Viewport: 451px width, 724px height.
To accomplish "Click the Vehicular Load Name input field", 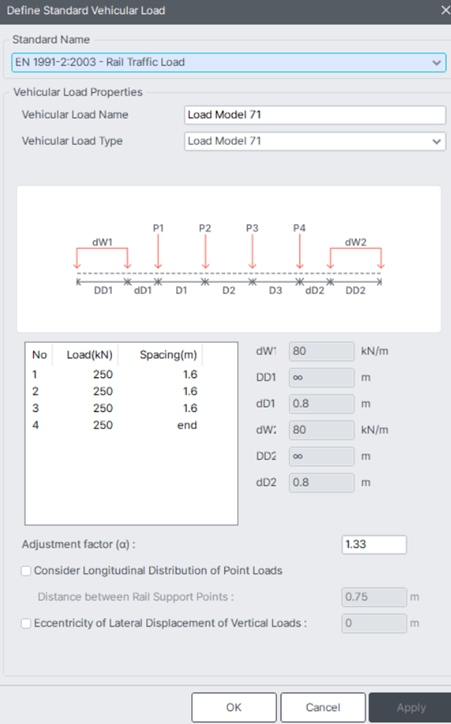I will pyautogui.click(x=315, y=115).
